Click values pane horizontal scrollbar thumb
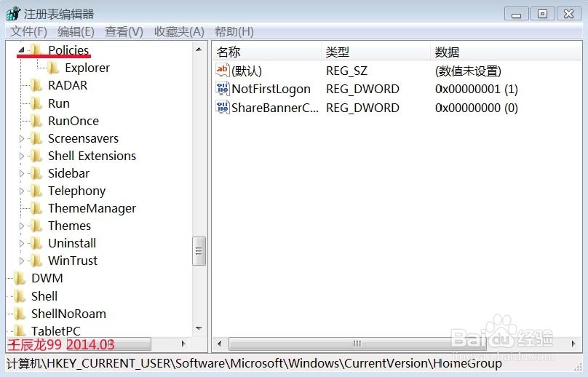This screenshot has height=377, width=588. click(x=357, y=344)
